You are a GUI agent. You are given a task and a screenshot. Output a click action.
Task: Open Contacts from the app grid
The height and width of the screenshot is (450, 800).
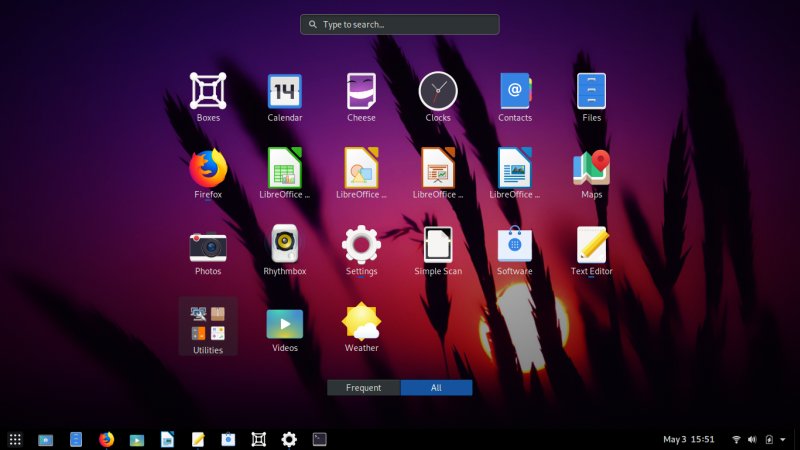(x=515, y=97)
